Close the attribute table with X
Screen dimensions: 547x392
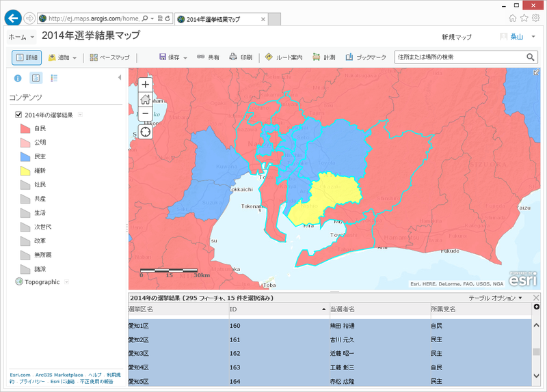(x=536, y=298)
